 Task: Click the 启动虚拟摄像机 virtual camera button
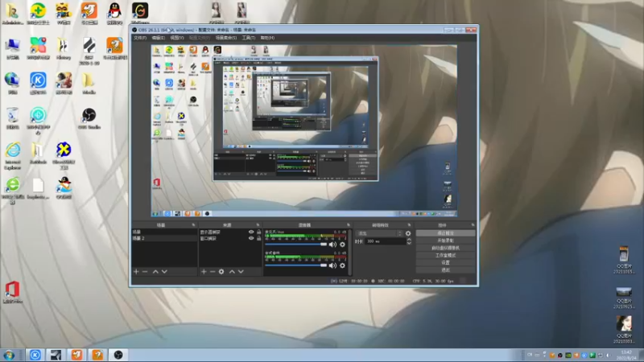(x=446, y=248)
